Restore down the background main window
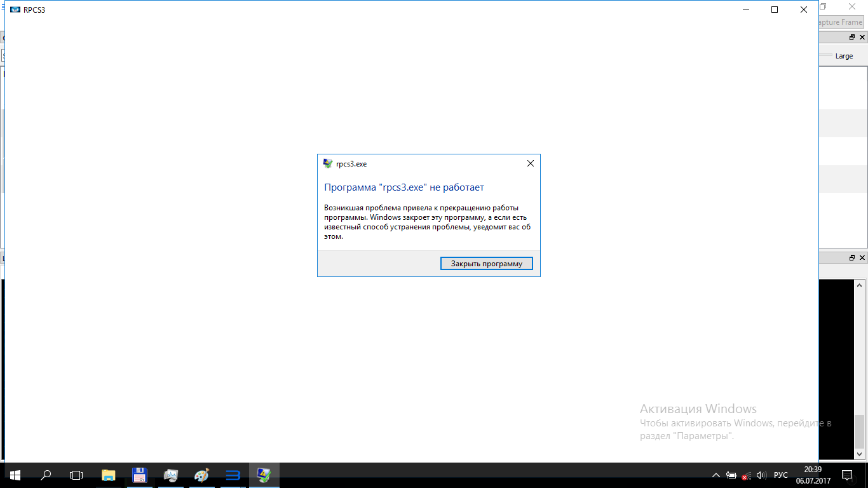This screenshot has width=868, height=488. [x=824, y=6]
